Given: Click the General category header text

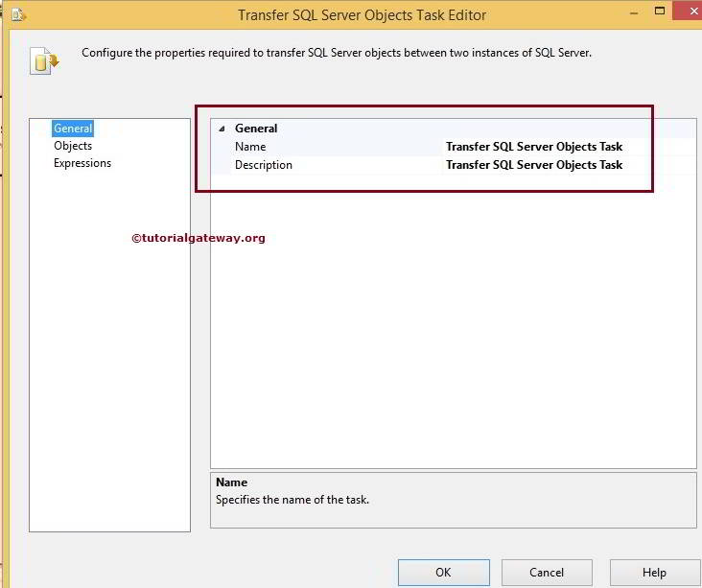Looking at the screenshot, I should pyautogui.click(x=256, y=129).
